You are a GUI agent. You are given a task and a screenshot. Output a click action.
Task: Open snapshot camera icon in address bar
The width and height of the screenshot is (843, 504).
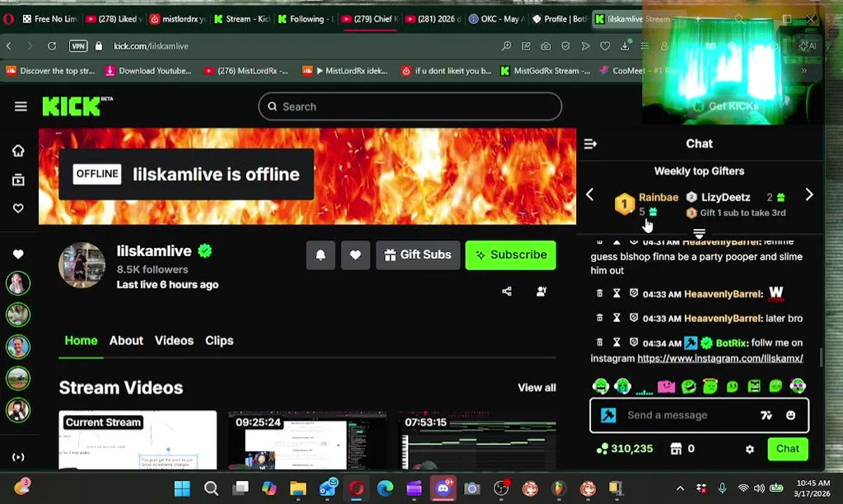546,46
